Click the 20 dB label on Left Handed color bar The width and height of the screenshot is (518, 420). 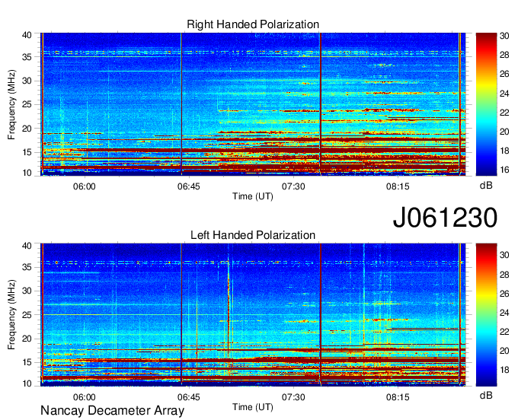tap(504, 351)
